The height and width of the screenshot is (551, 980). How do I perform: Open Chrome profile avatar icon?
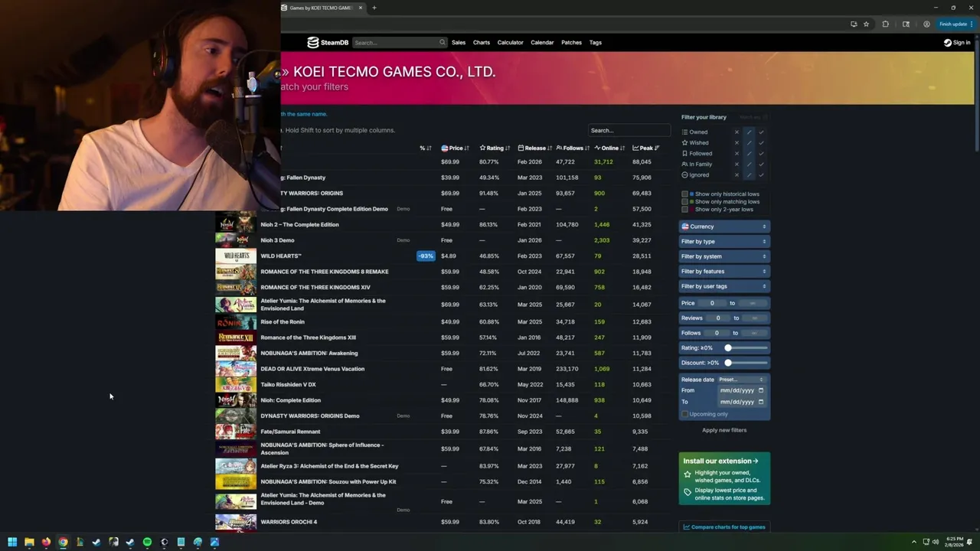click(926, 24)
